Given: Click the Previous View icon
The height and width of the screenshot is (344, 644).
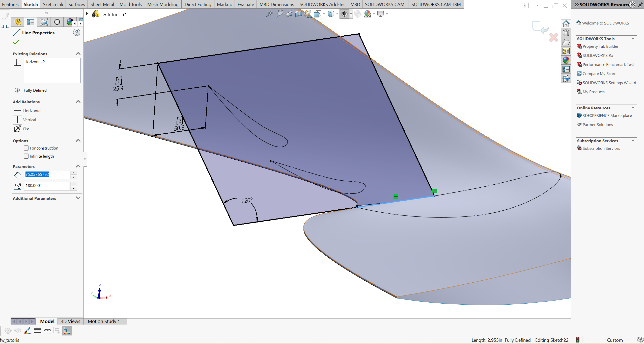Looking at the screenshot, I should 289,14.
